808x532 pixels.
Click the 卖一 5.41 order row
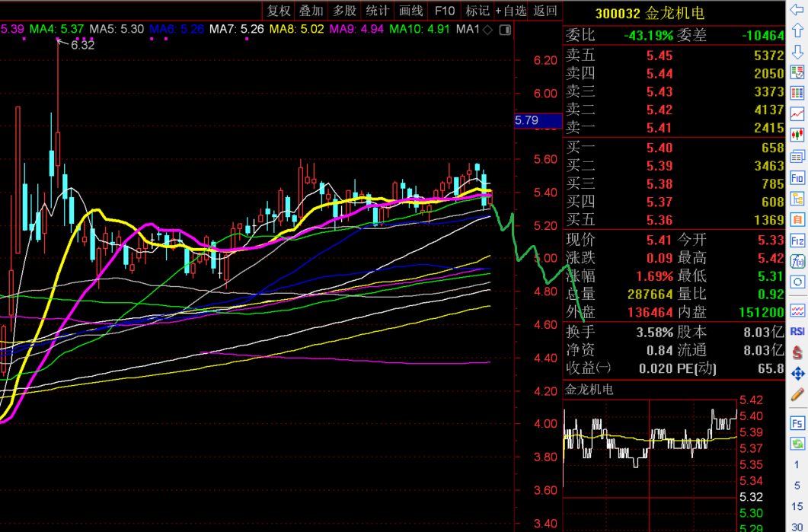coord(674,128)
